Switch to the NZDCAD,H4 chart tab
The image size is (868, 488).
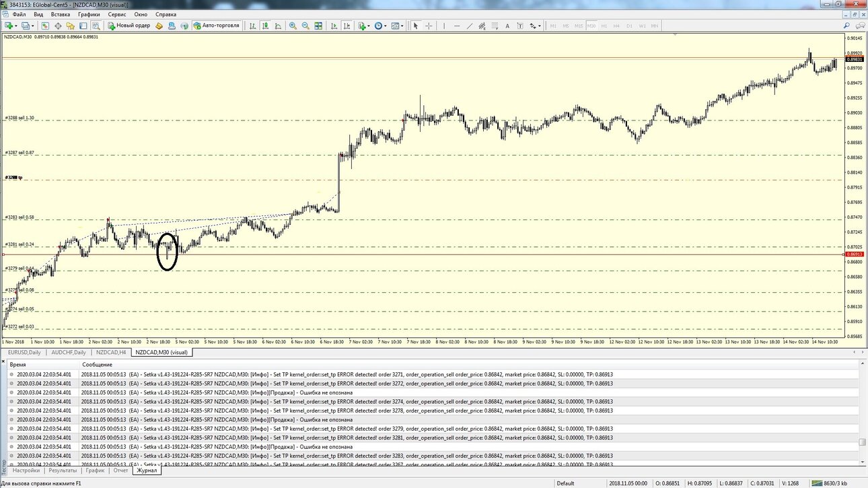coord(111,352)
